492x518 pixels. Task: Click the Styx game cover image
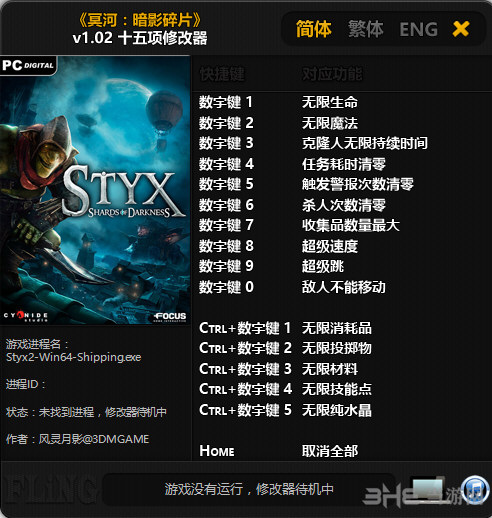(x=95, y=190)
